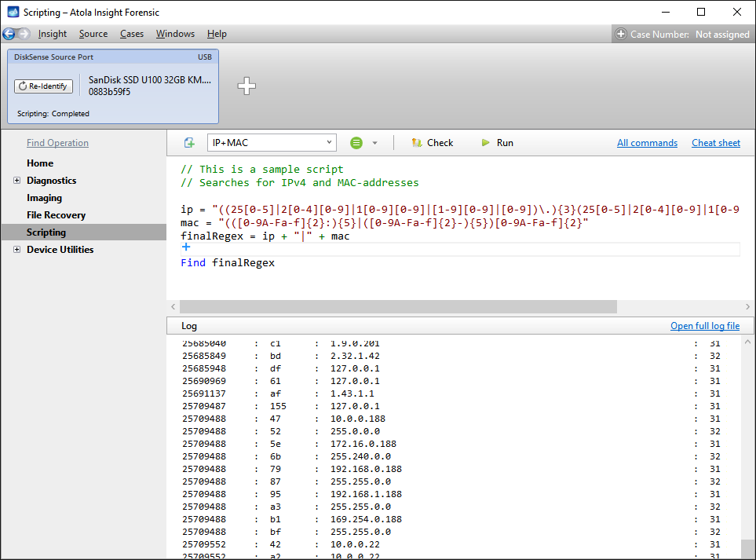Image resolution: width=756 pixels, height=560 pixels.
Task: Click the blue plus marker in script editor
Action: (186, 247)
